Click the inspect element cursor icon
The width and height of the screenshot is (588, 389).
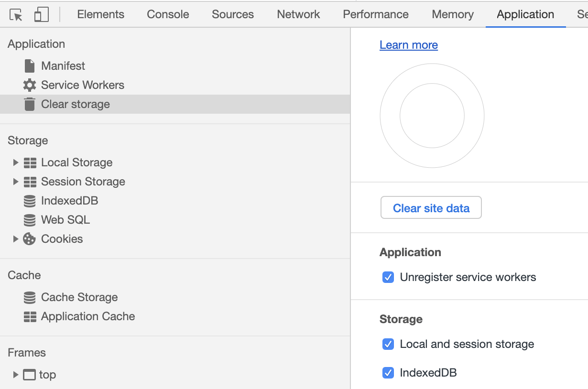coord(16,15)
